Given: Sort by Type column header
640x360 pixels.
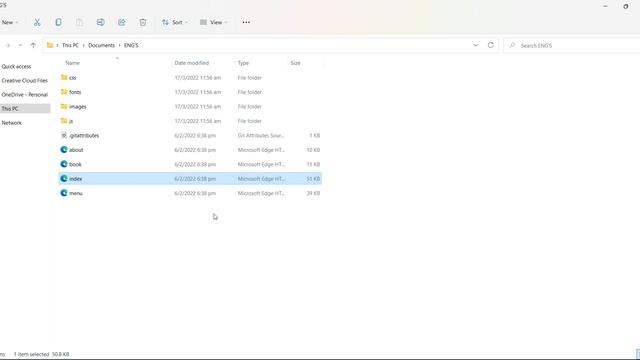Looking at the screenshot, I should pos(243,63).
